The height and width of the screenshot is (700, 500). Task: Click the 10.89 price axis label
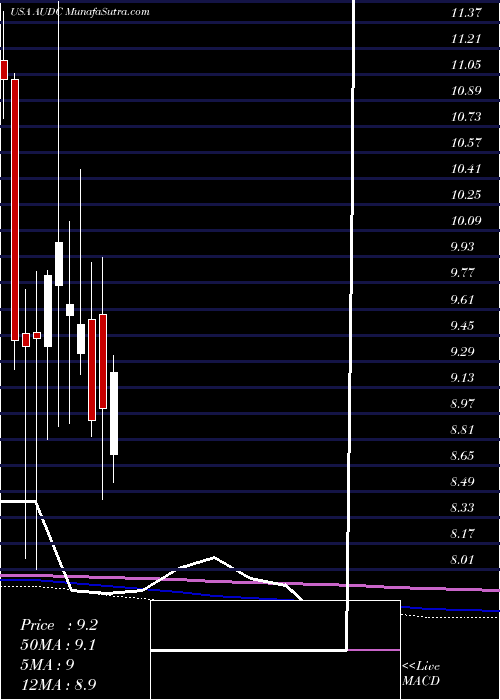[x=466, y=91]
